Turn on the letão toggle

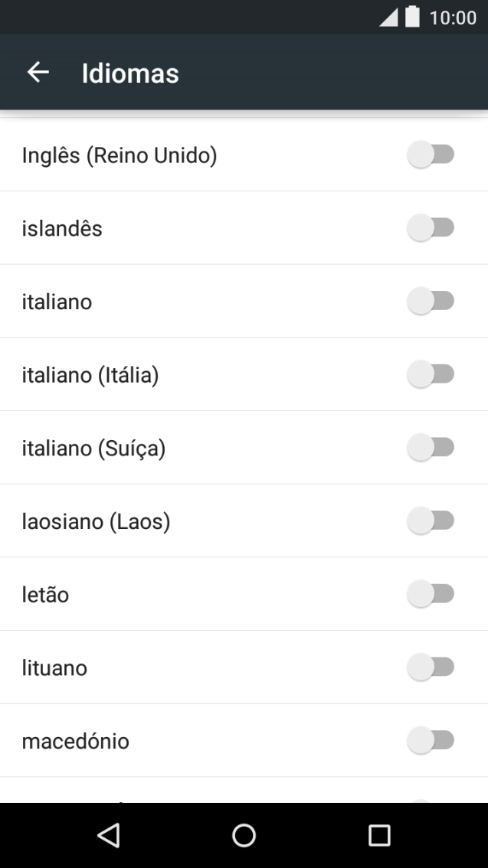pos(431,594)
